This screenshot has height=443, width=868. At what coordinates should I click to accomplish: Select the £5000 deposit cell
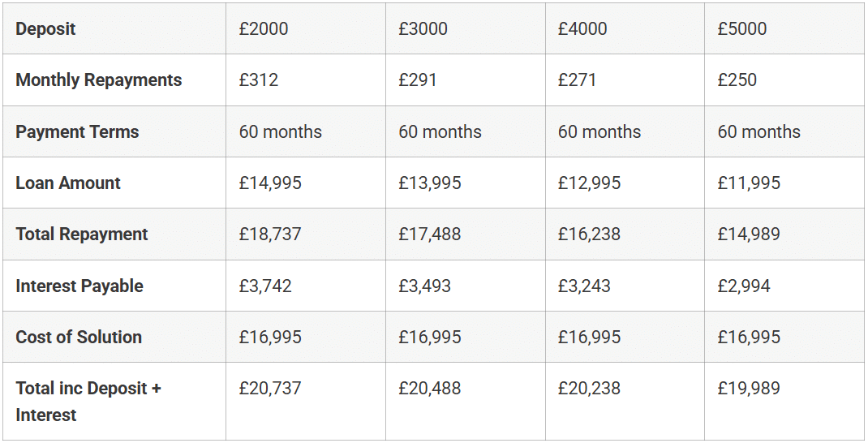pos(741,28)
